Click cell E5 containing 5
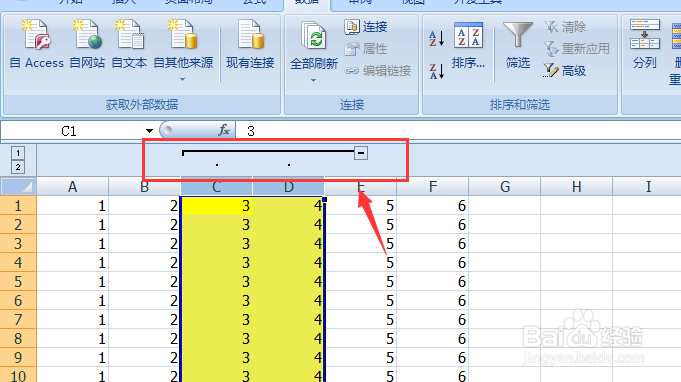 (x=360, y=282)
